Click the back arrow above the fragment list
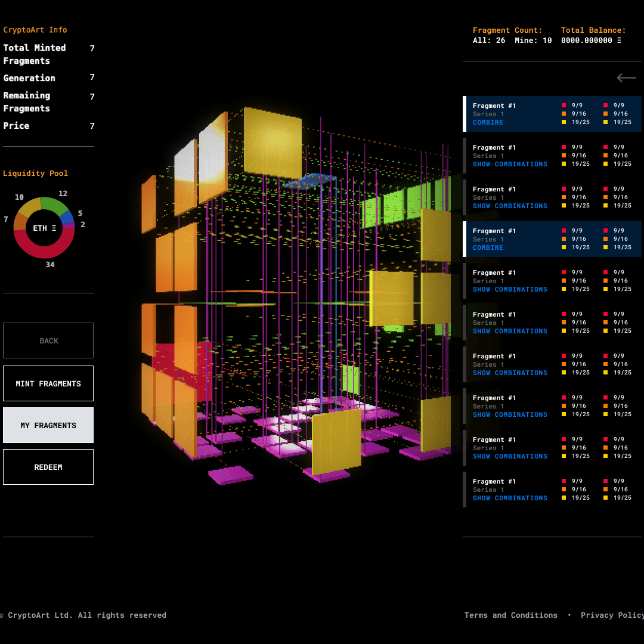The height and width of the screenshot is (644, 644). click(626, 78)
